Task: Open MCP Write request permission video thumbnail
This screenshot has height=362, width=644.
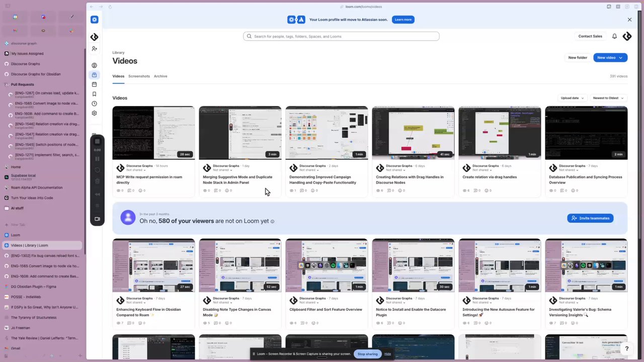Action: coord(153,133)
